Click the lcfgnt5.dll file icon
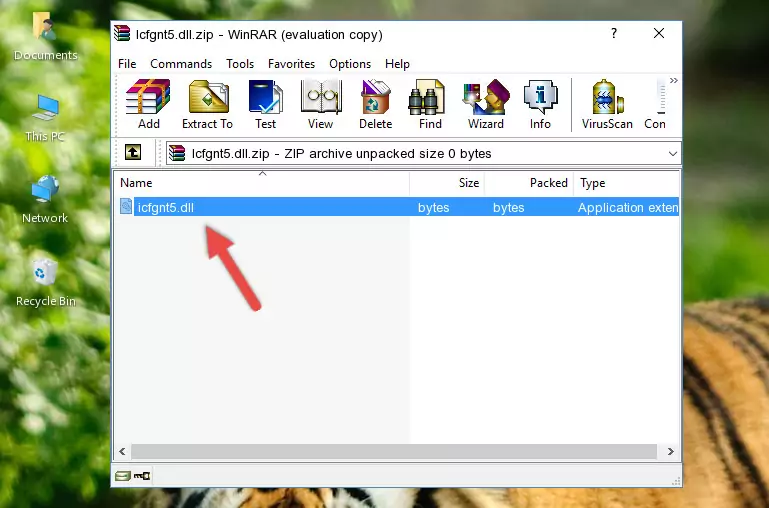The height and width of the screenshot is (508, 769). [x=126, y=206]
